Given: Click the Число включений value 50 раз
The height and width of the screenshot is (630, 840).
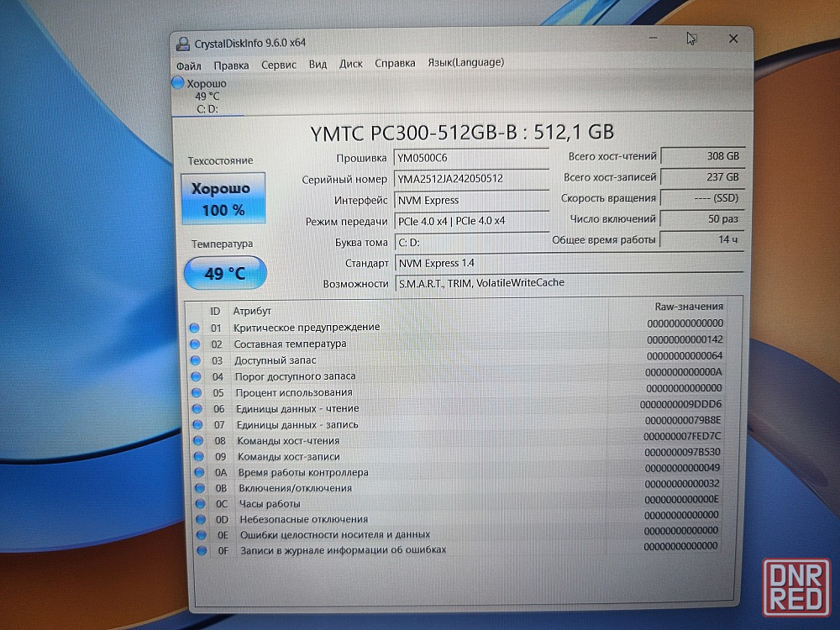Looking at the screenshot, I should click(702, 218).
